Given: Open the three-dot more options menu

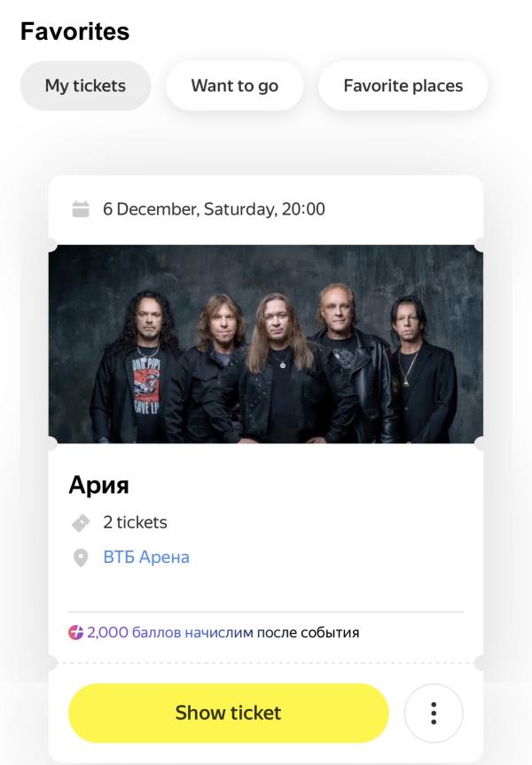Looking at the screenshot, I should [434, 713].
